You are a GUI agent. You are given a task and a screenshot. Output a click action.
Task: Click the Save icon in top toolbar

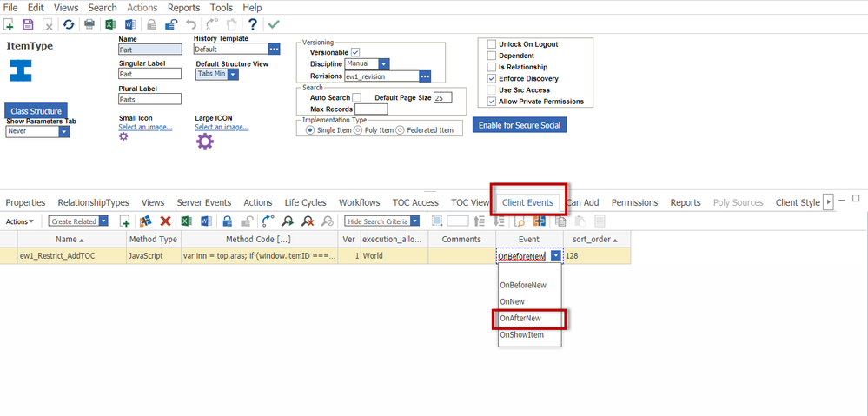(x=28, y=25)
